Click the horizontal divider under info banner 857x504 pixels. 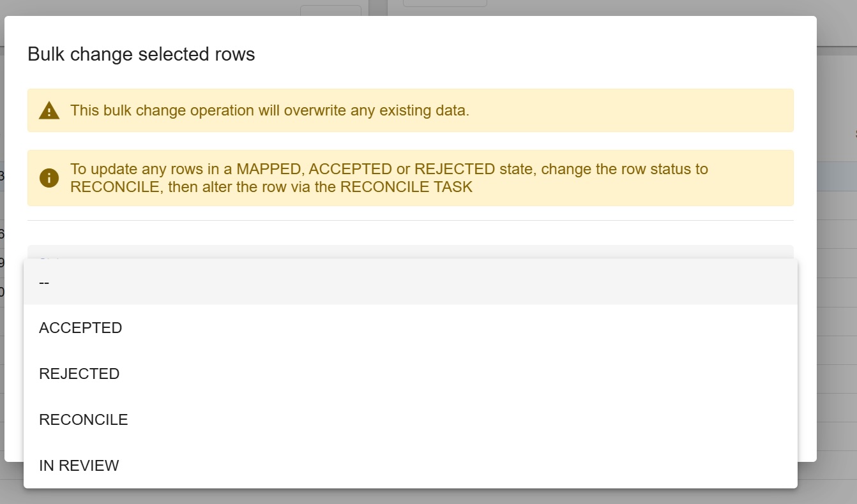click(411, 220)
